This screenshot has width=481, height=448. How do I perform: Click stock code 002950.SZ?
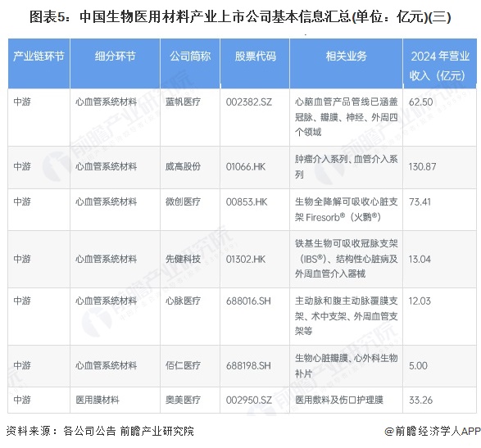coord(249,400)
